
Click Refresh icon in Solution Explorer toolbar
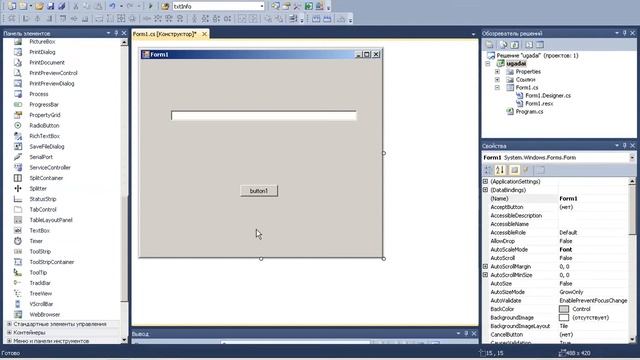pos(515,44)
